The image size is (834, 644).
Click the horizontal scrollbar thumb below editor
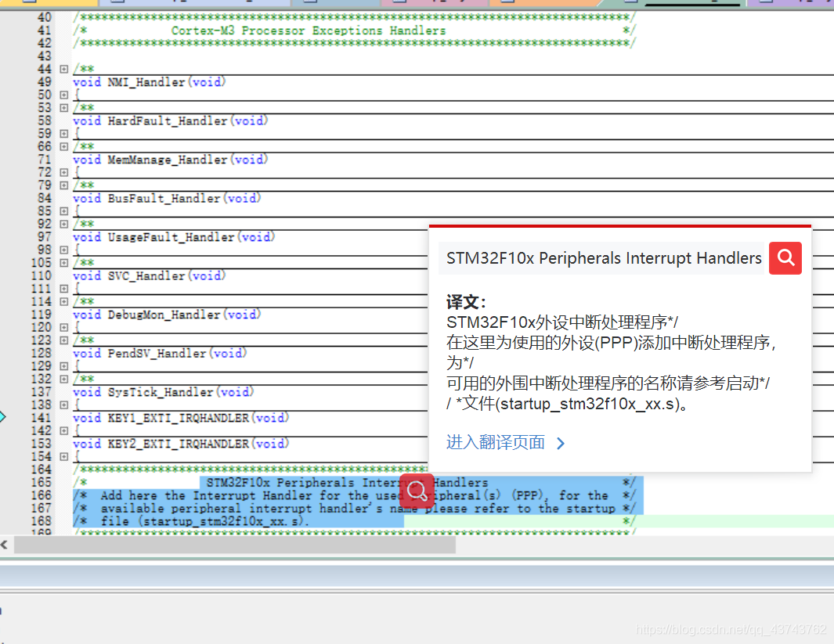(235, 545)
